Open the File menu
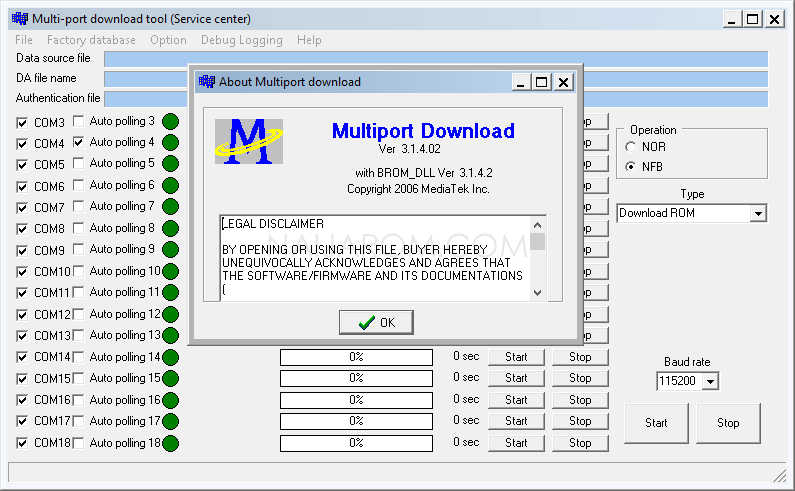The width and height of the screenshot is (795, 491). (24, 40)
